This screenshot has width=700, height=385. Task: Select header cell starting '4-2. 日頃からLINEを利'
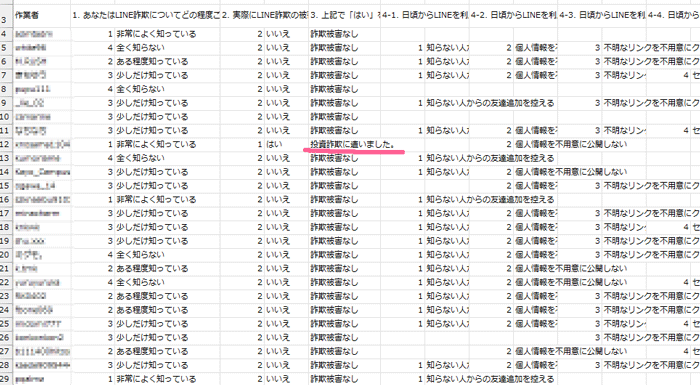pyautogui.click(x=513, y=16)
